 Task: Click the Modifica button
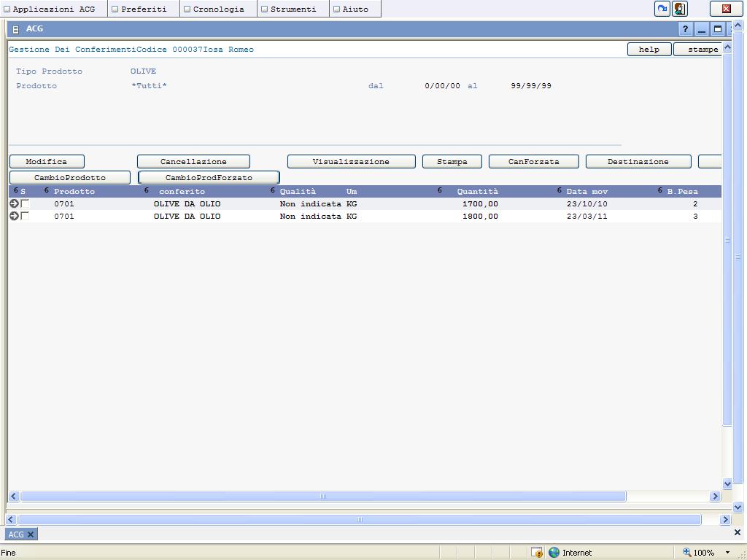pos(47,161)
